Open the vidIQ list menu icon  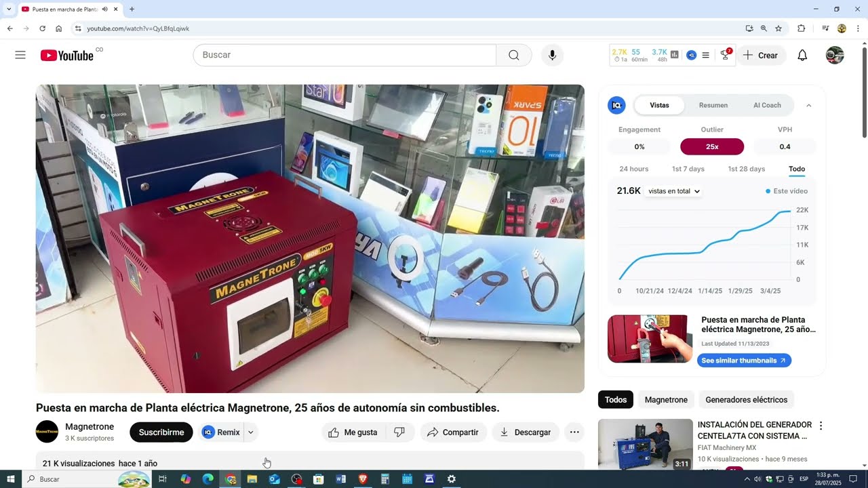click(705, 56)
